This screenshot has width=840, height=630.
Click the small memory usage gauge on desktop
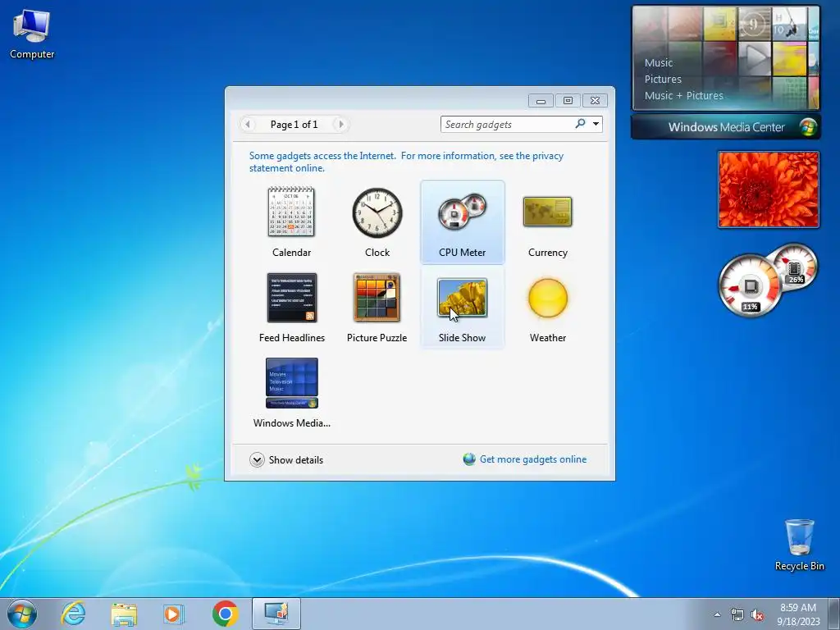pos(796,267)
